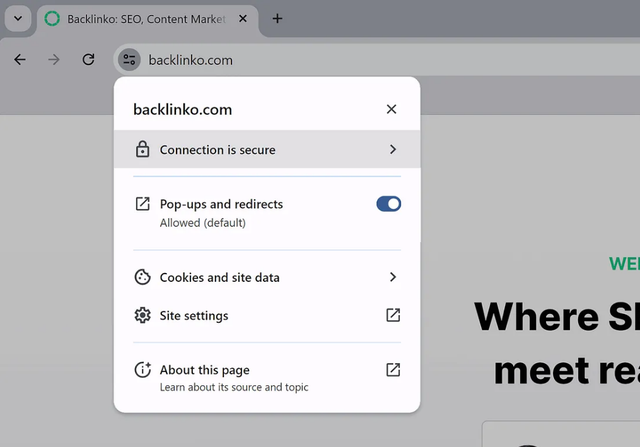Click the site information icon in address bar
The width and height of the screenshot is (640, 447).
pos(129,60)
